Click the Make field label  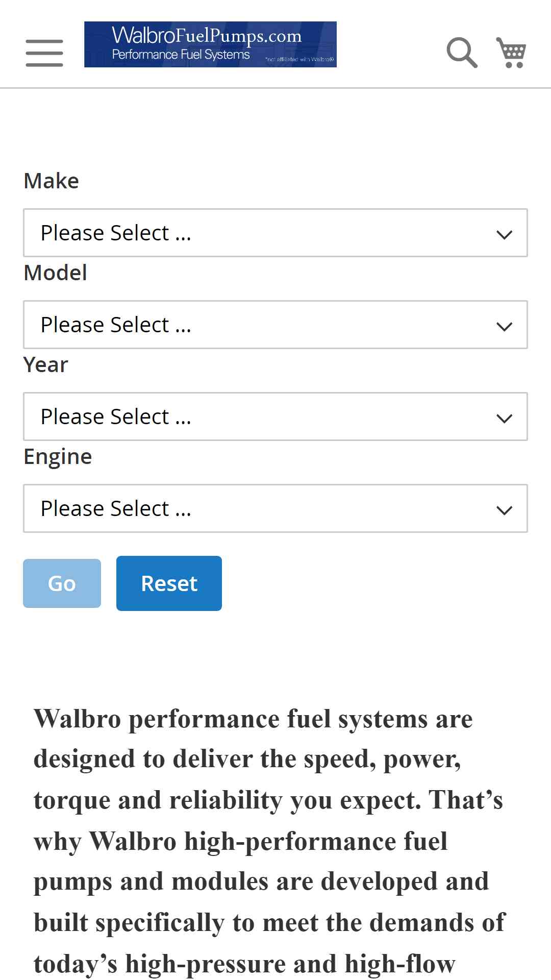(51, 181)
